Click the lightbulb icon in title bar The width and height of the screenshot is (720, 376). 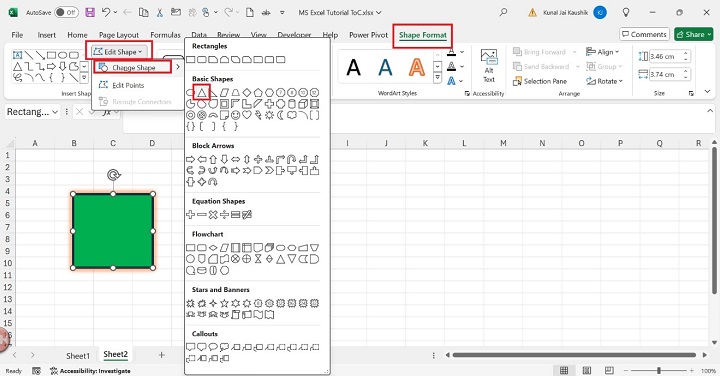coord(626,12)
